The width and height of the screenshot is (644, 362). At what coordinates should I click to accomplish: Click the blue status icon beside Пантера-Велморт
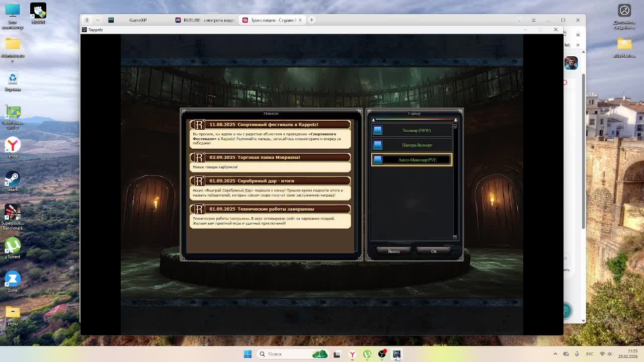tap(377, 145)
